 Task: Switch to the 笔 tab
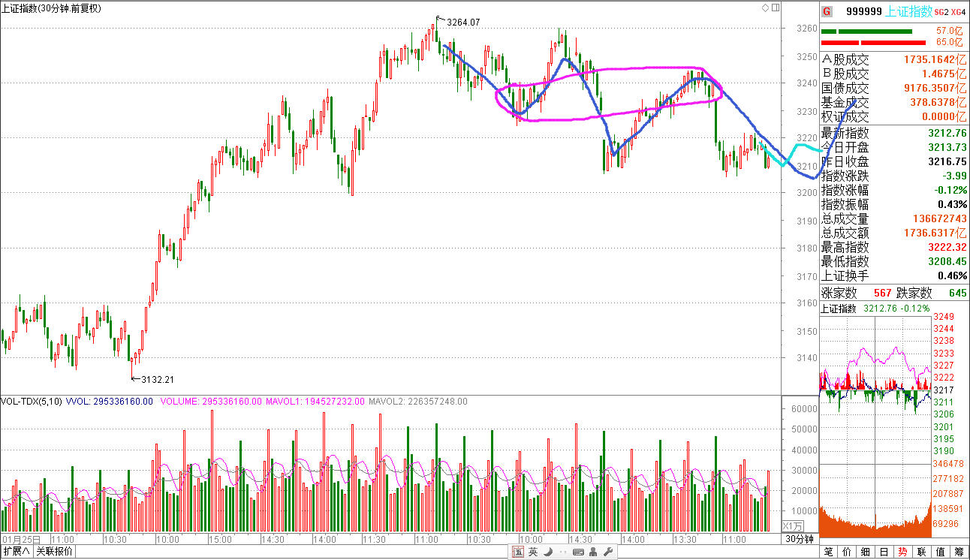(x=829, y=552)
